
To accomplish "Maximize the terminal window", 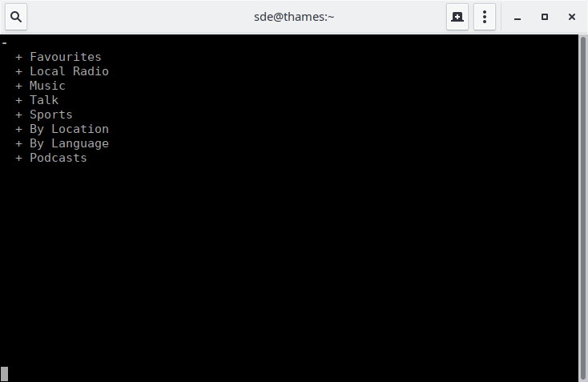I will (x=545, y=17).
